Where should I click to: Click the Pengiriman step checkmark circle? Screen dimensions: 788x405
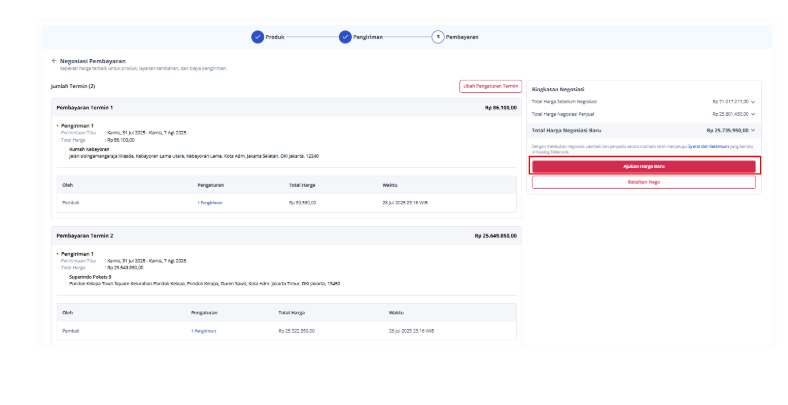click(x=345, y=37)
